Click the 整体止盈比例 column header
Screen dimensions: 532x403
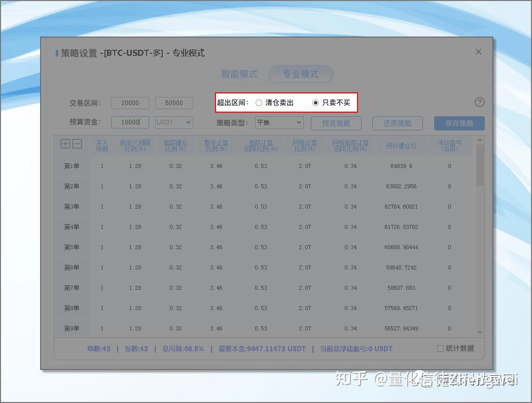coord(216,146)
